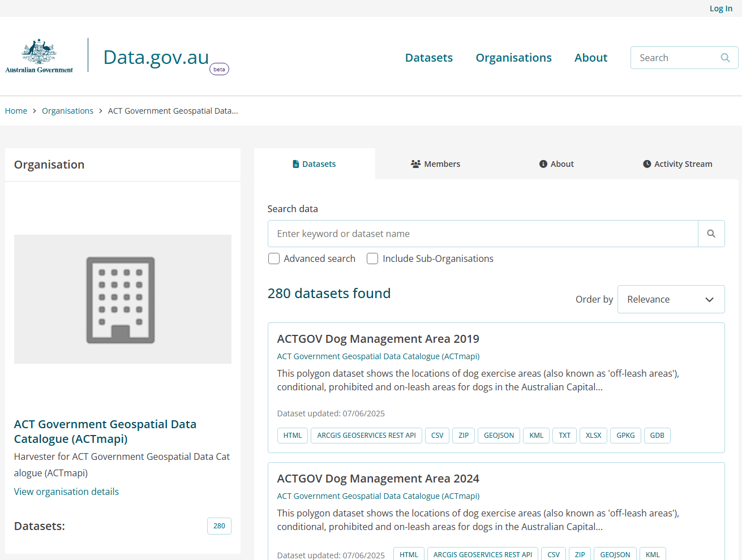Go to Datasets in the top navigation
The width and height of the screenshot is (742, 560).
[x=428, y=58]
